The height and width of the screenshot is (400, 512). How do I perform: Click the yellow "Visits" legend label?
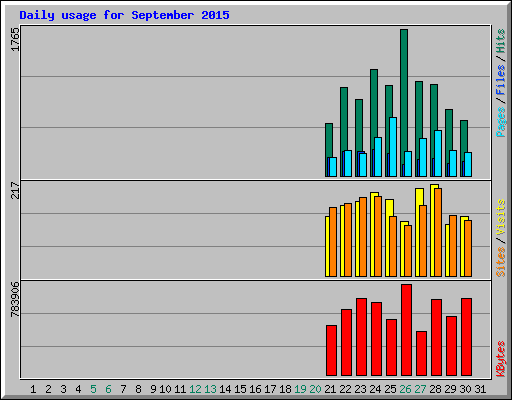click(500, 217)
